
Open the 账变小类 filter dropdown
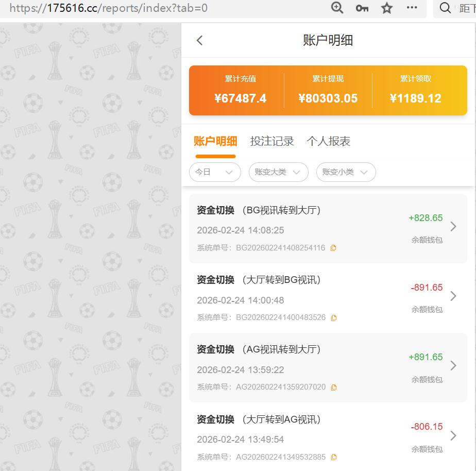(346, 172)
